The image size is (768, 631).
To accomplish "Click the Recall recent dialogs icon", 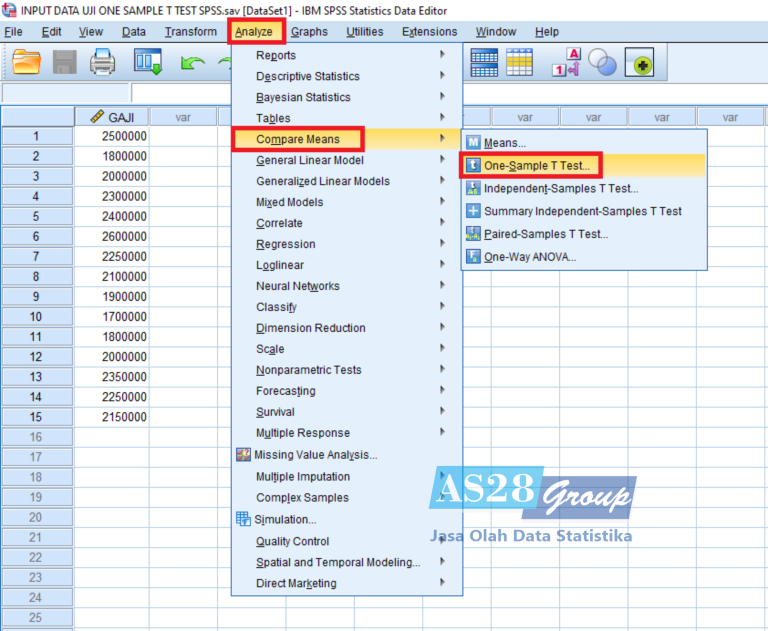I will (x=148, y=64).
